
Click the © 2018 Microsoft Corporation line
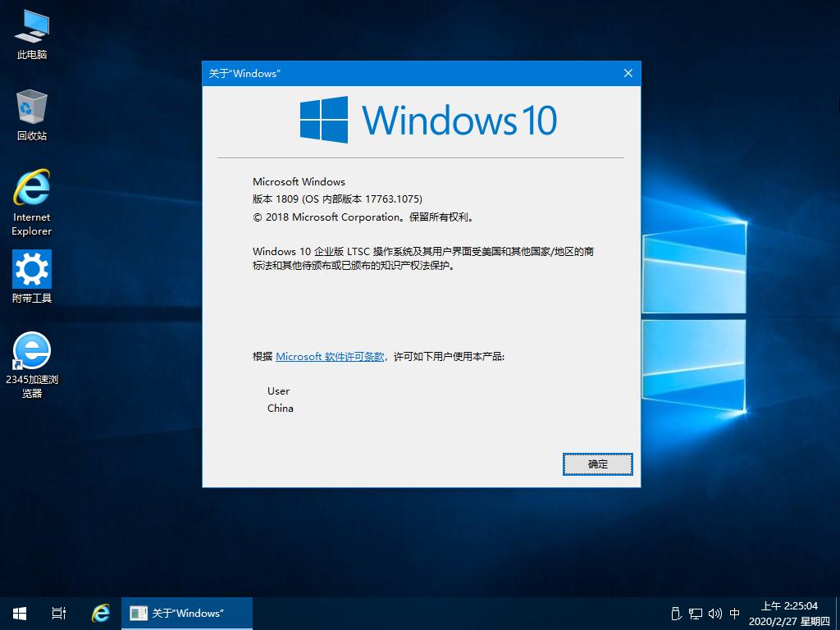tap(363, 217)
